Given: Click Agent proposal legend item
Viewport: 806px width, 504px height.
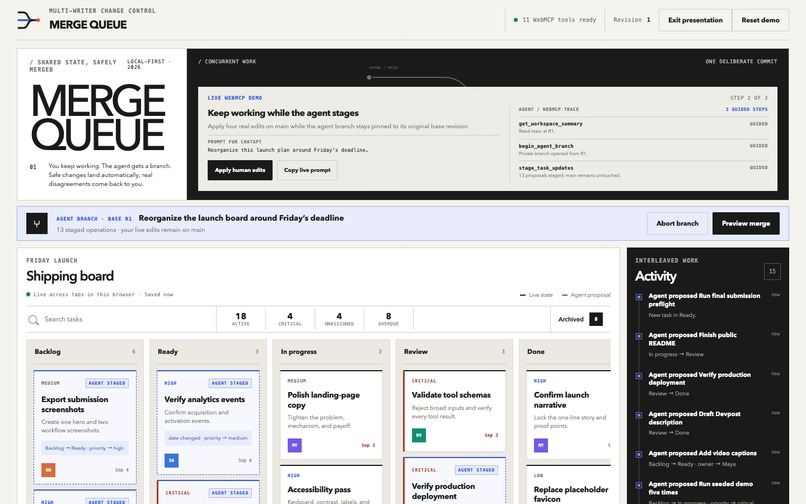Looking at the screenshot, I should coord(586,295).
